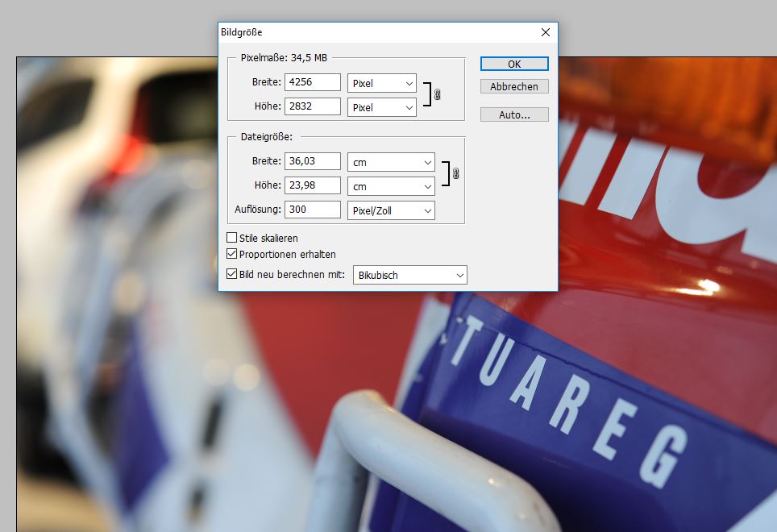Open the document height cm unit dropdown
The width and height of the screenshot is (777, 532).
391,186
